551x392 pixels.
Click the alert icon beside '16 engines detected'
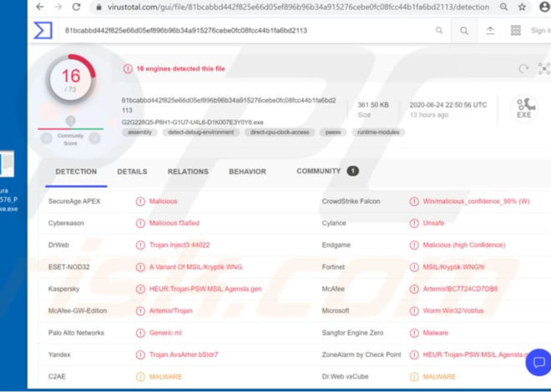pos(128,68)
